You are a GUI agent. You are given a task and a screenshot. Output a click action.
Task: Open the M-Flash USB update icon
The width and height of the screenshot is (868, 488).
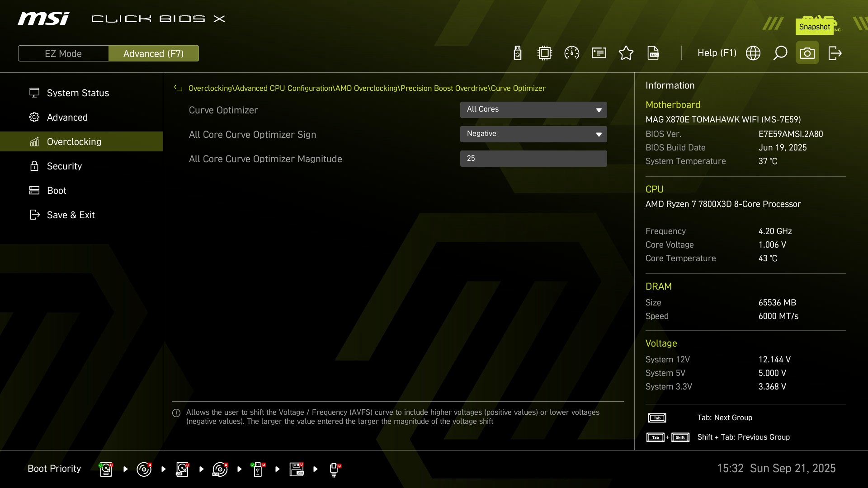coord(518,53)
